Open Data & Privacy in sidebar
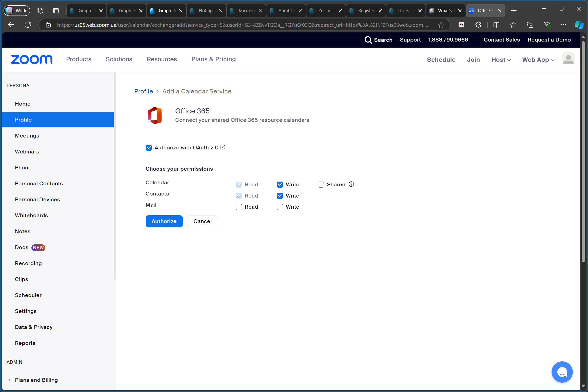Viewport: 588px width, 392px height. [58, 327]
